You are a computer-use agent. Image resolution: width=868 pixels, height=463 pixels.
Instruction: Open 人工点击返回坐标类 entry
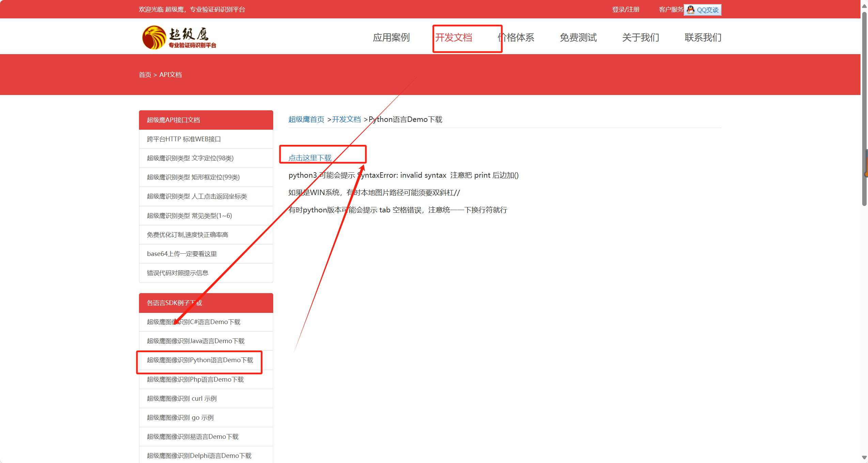(x=206, y=196)
